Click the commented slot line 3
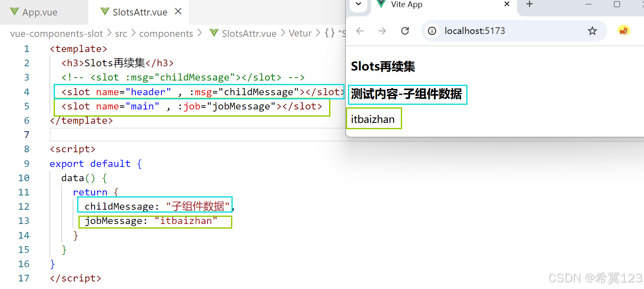This screenshot has width=644, height=289. click(x=183, y=77)
